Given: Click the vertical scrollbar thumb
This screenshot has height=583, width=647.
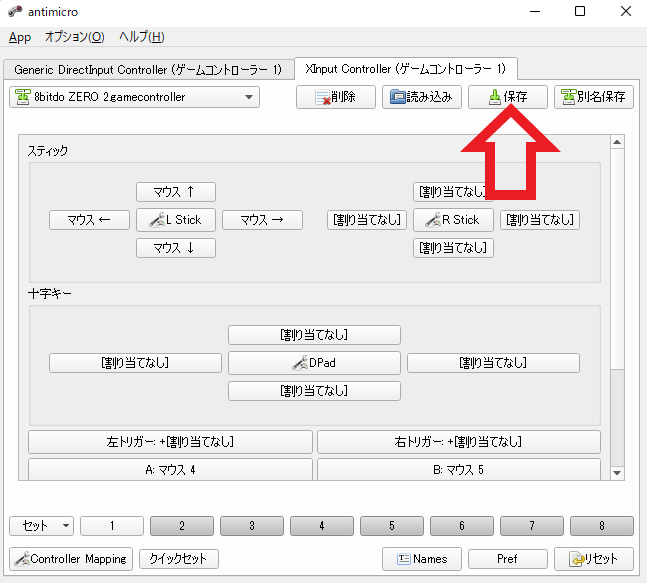Looking at the screenshot, I should pyautogui.click(x=617, y=259).
